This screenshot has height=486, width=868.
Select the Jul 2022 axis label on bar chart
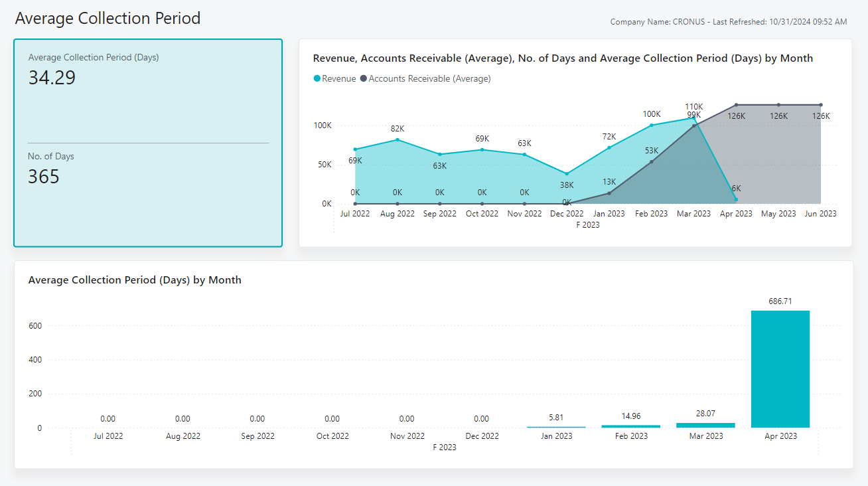click(108, 436)
